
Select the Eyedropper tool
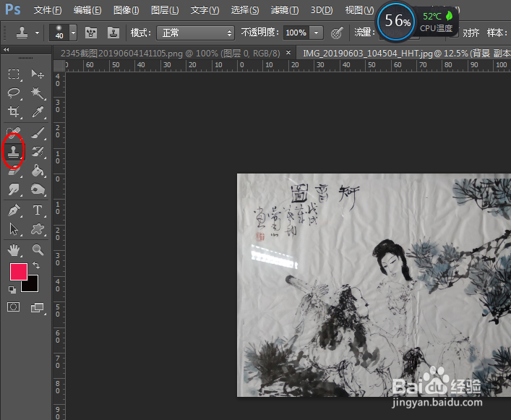pos(38,112)
